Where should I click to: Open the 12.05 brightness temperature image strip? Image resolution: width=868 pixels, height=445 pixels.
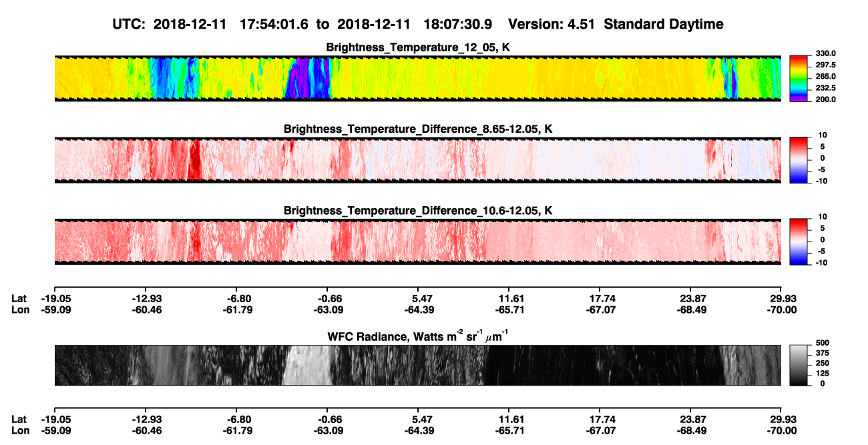point(417,78)
